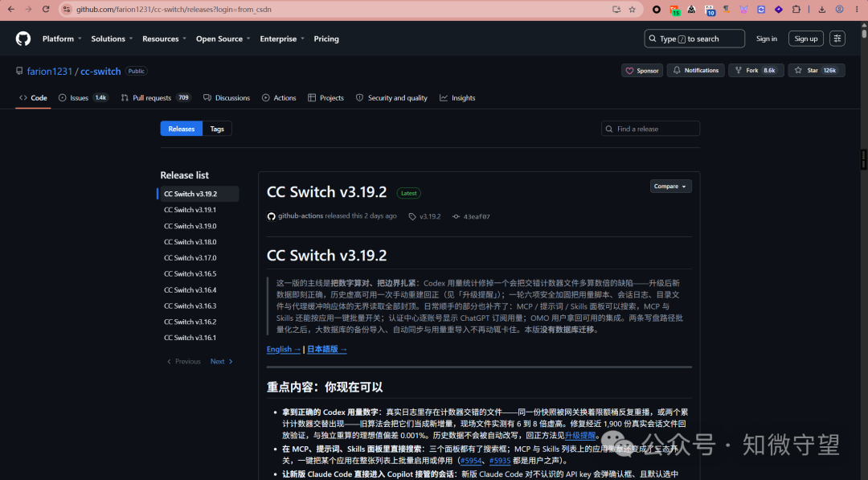Open the cc-switch repository link

coord(100,71)
